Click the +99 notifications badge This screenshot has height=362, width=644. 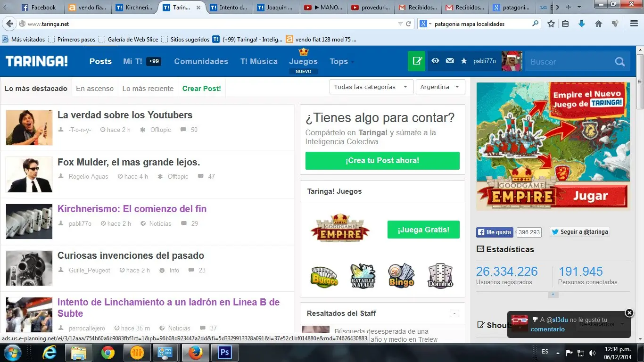click(x=154, y=61)
